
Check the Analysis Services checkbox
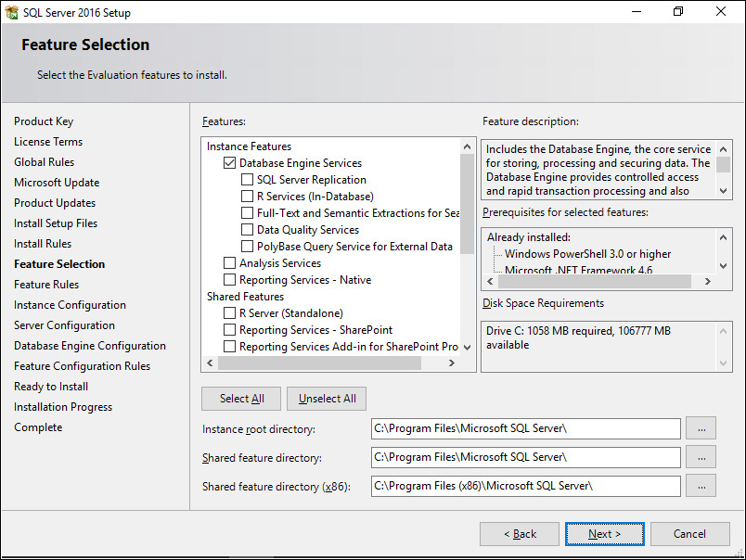[230, 263]
